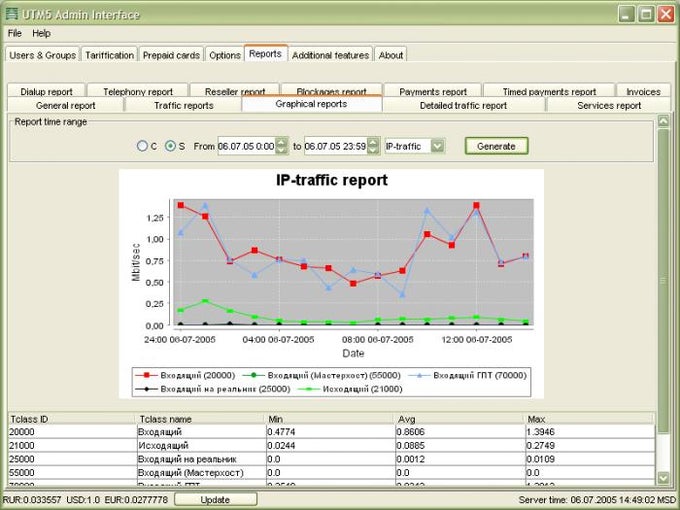Switch to Telephony report tab
This screenshot has width=680, height=510.
pyautogui.click(x=138, y=91)
